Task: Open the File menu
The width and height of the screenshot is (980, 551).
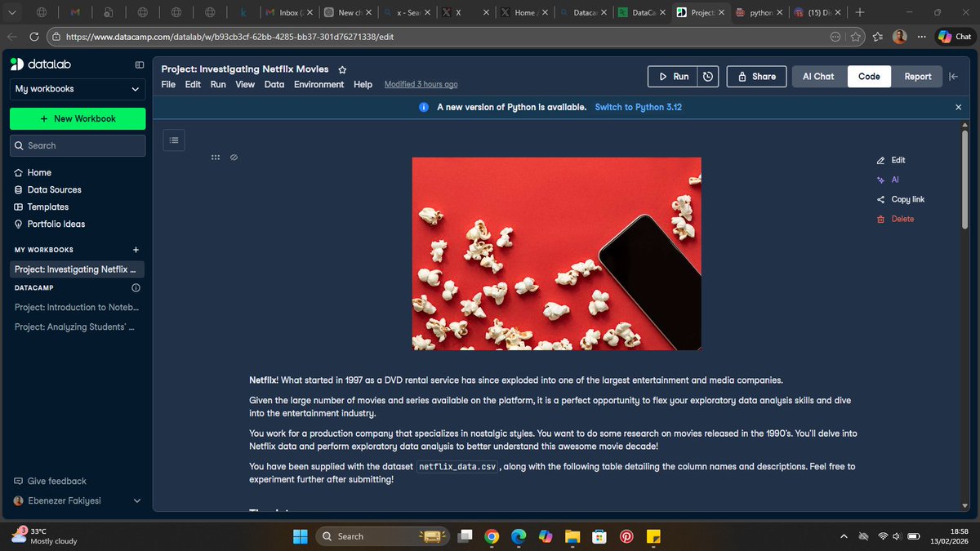Action: click(168, 84)
